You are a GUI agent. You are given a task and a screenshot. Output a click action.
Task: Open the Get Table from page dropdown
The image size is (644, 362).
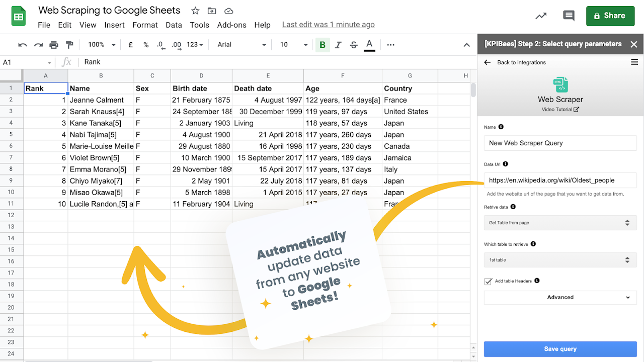tap(560, 223)
